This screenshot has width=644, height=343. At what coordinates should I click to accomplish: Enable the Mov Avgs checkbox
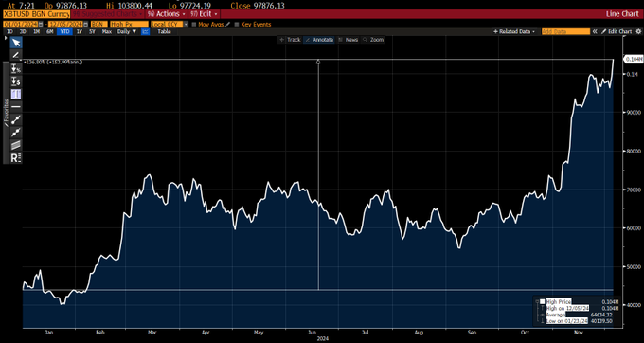coord(194,25)
